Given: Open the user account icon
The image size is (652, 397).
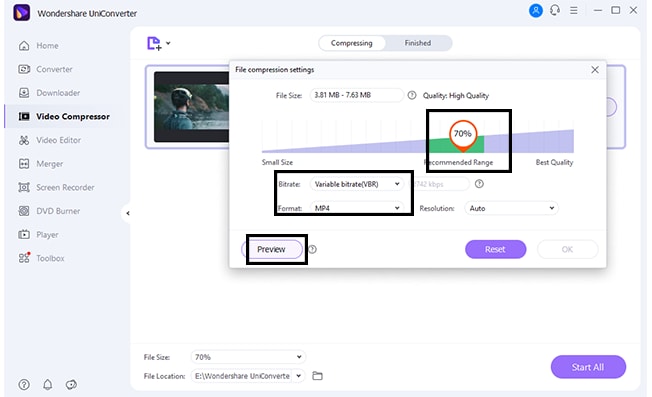Looking at the screenshot, I should tap(536, 10).
